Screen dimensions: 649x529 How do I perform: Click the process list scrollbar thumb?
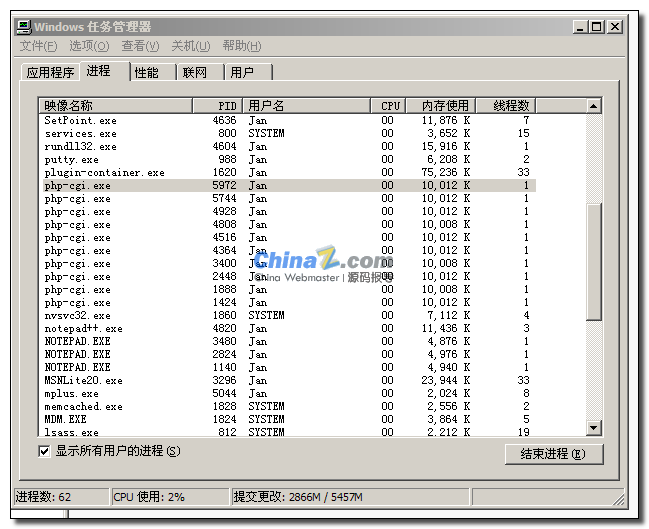(x=594, y=262)
